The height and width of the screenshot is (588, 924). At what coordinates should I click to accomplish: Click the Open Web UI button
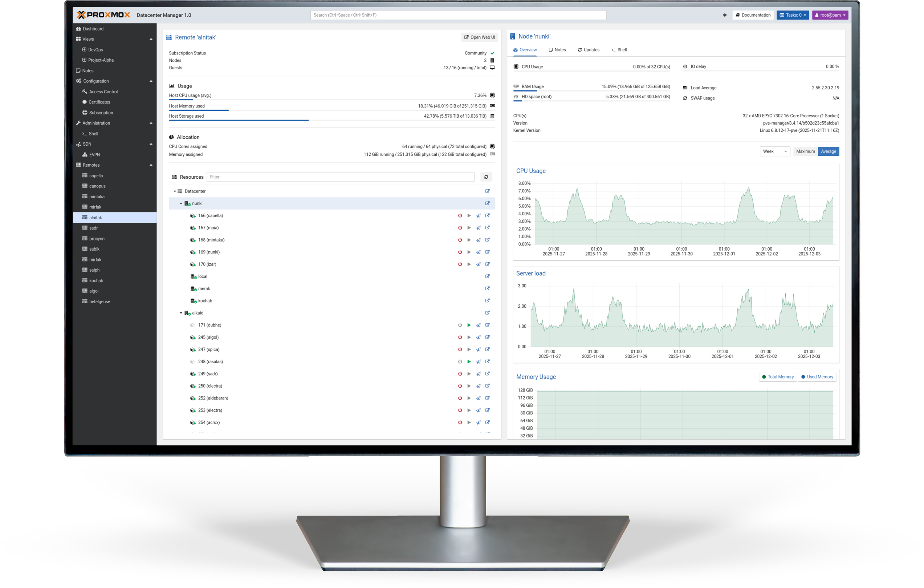tap(479, 37)
